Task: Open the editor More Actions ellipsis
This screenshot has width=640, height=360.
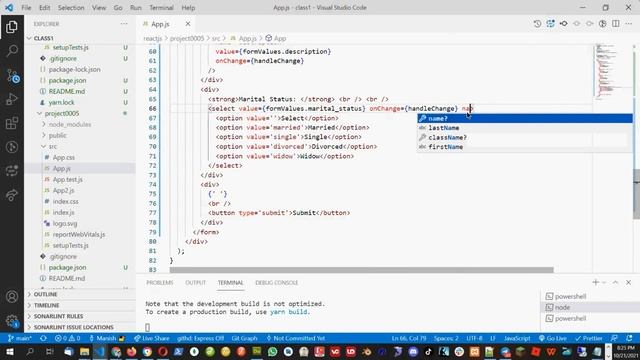Action: (629, 24)
